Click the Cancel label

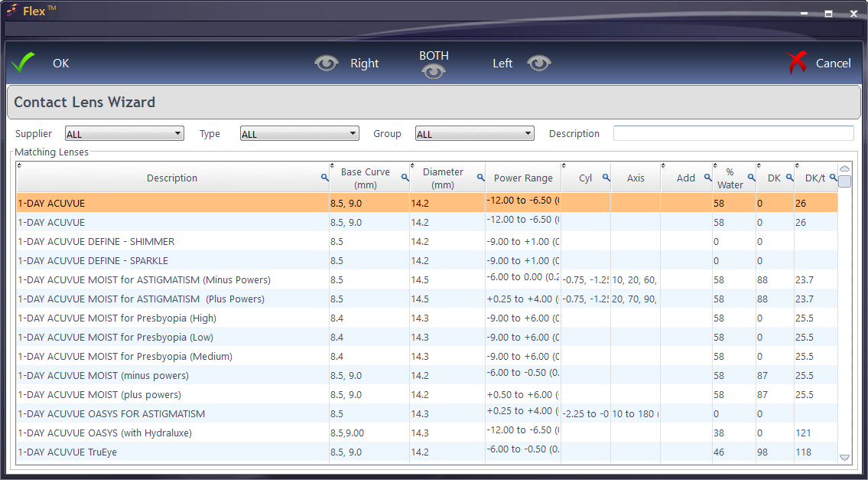[833, 64]
